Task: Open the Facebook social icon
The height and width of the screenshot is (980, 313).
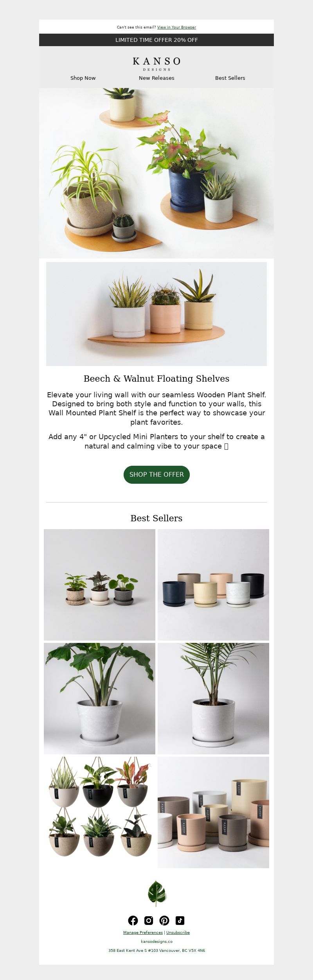Action: click(x=133, y=920)
